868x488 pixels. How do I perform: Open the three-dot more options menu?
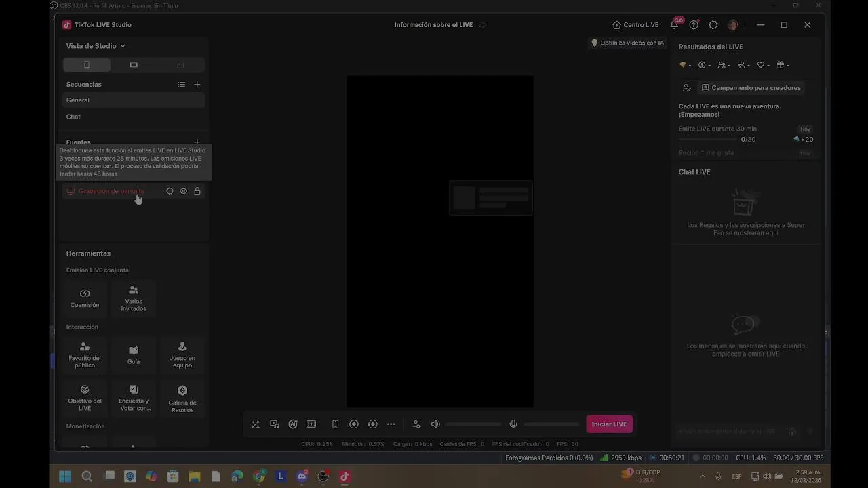pos(391,424)
